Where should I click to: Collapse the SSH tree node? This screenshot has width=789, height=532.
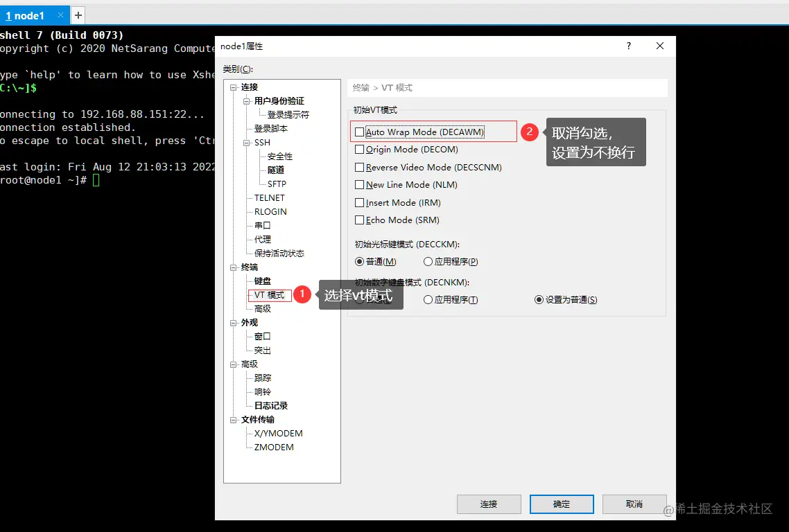coord(247,143)
